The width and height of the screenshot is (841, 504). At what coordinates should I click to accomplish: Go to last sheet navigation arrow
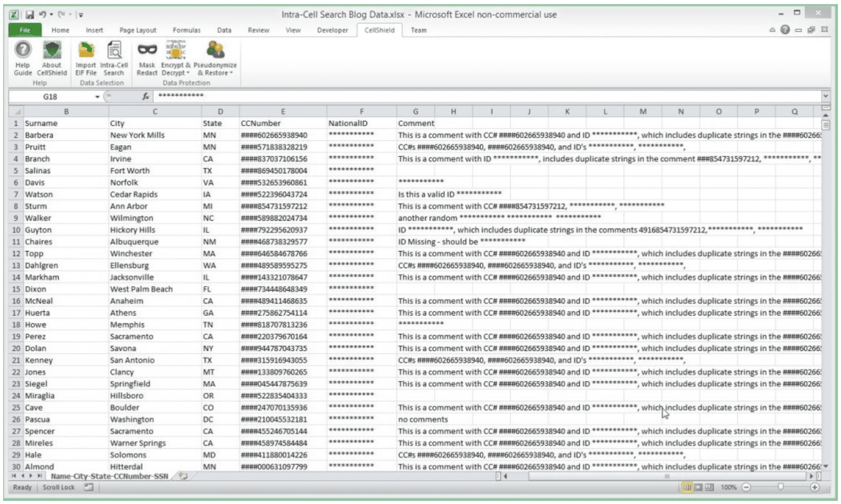click(x=40, y=476)
